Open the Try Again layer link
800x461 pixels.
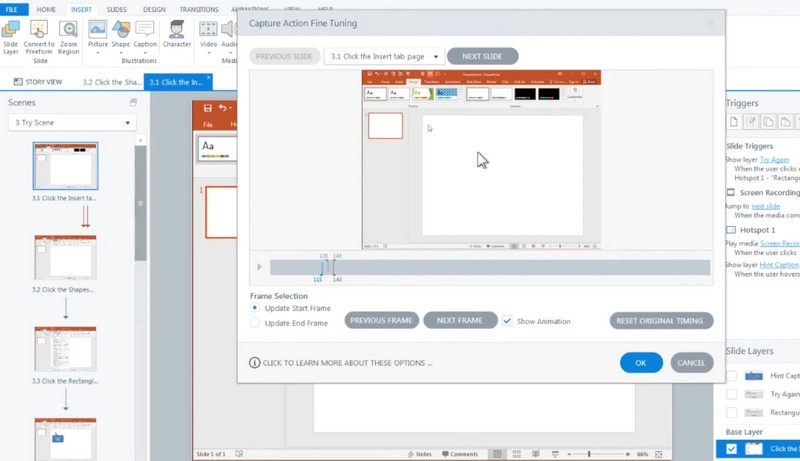pos(774,160)
